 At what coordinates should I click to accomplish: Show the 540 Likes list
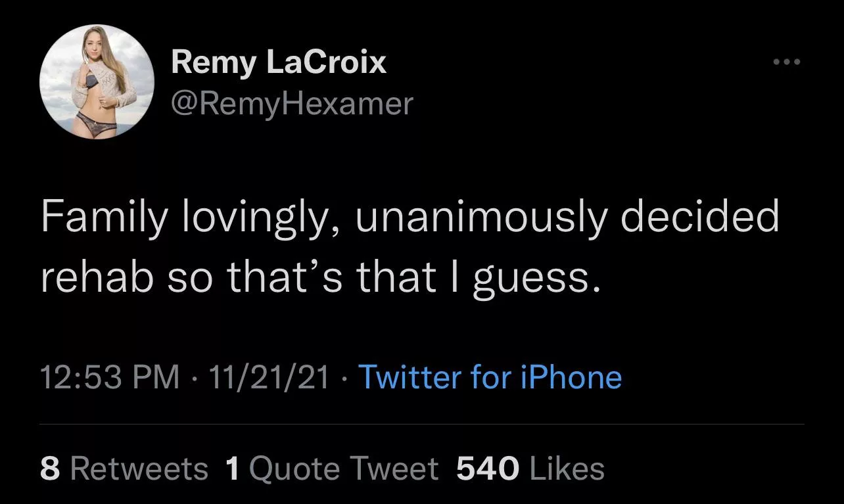(530, 469)
